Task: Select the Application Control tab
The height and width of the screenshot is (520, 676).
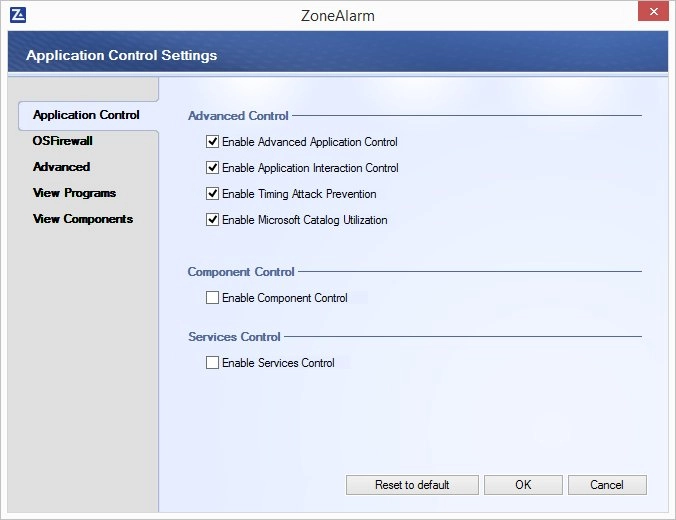Action: pyautogui.click(x=88, y=116)
